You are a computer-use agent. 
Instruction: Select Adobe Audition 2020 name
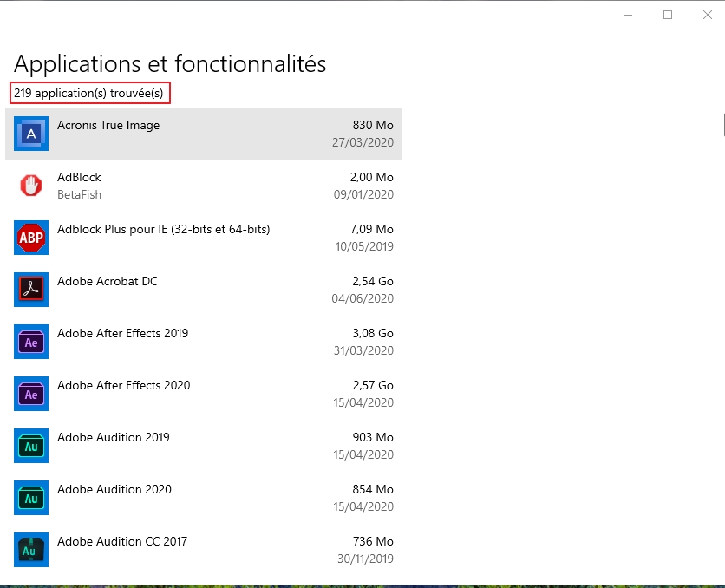(114, 489)
